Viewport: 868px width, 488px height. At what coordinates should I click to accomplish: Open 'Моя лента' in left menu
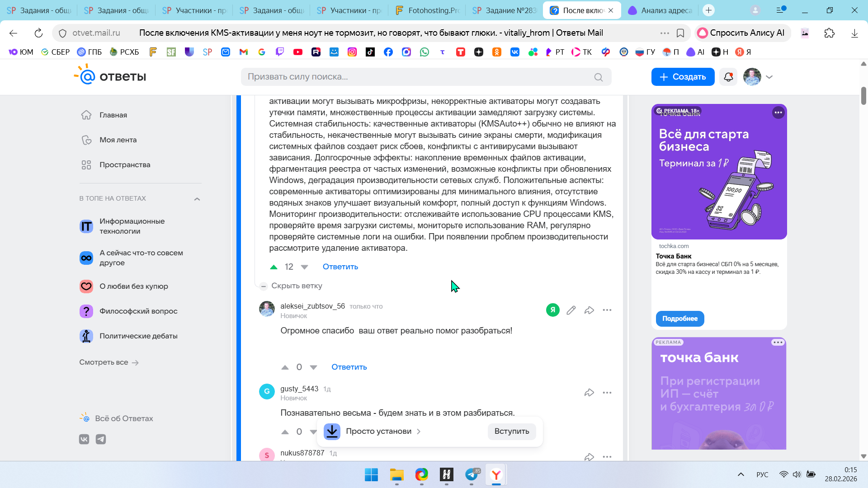click(x=118, y=140)
